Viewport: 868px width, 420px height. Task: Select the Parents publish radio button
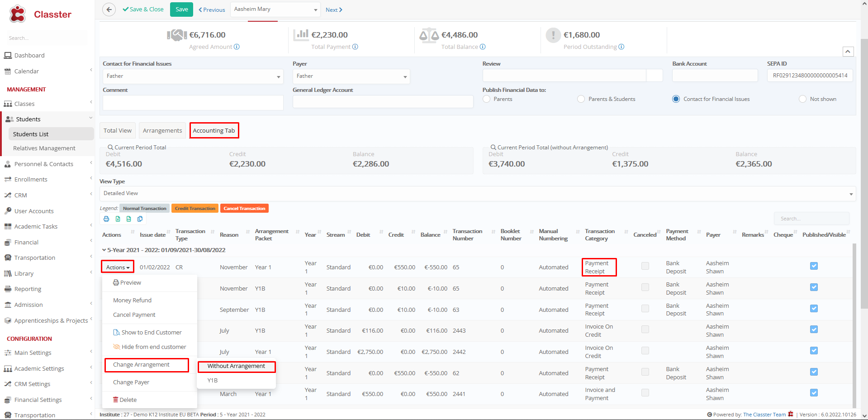pos(487,99)
